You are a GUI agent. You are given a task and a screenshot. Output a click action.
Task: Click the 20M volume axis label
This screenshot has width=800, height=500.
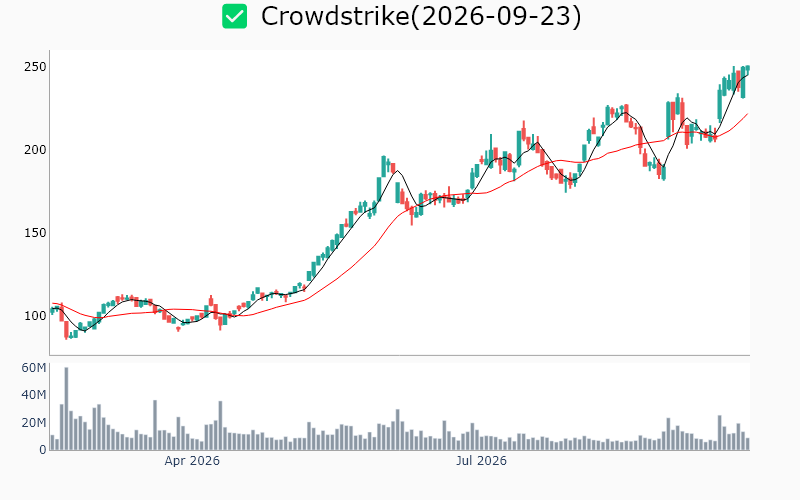[34, 422]
